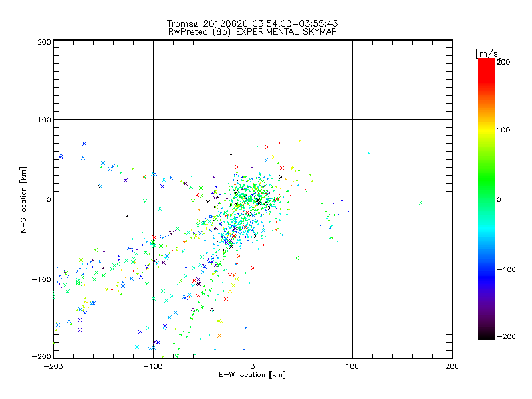Click the colorbar's yellow region near 100
This screenshot has height=399, width=532.
(487, 130)
